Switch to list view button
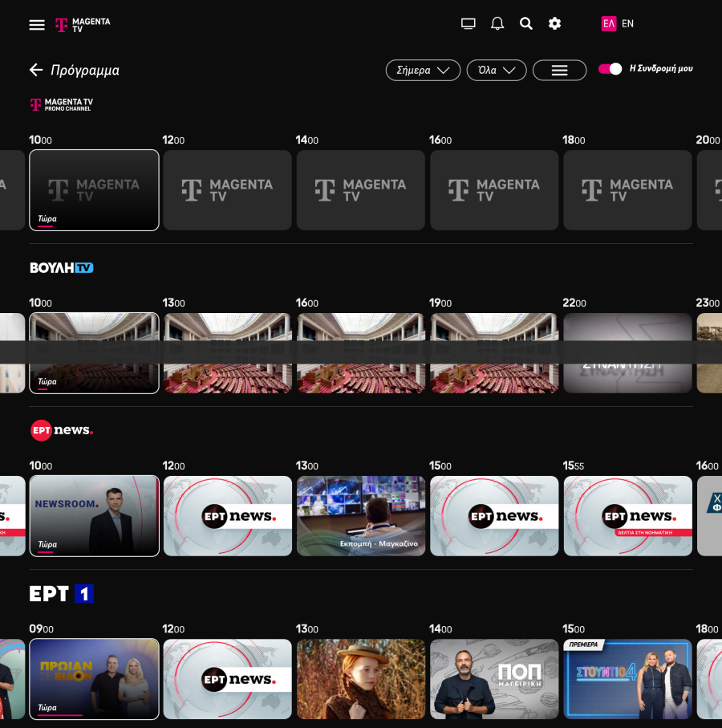 (x=560, y=70)
